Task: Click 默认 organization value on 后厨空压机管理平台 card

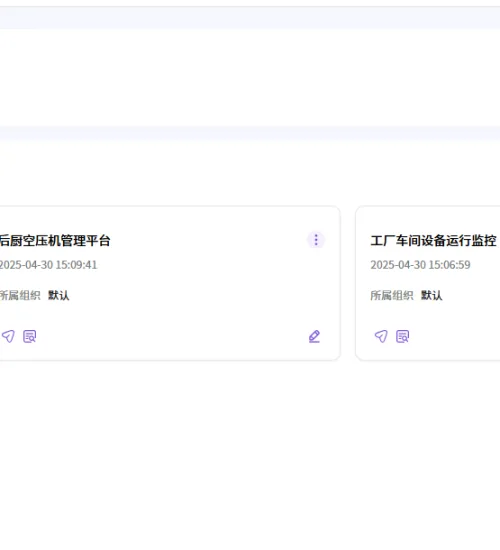Action: pyautogui.click(x=59, y=295)
